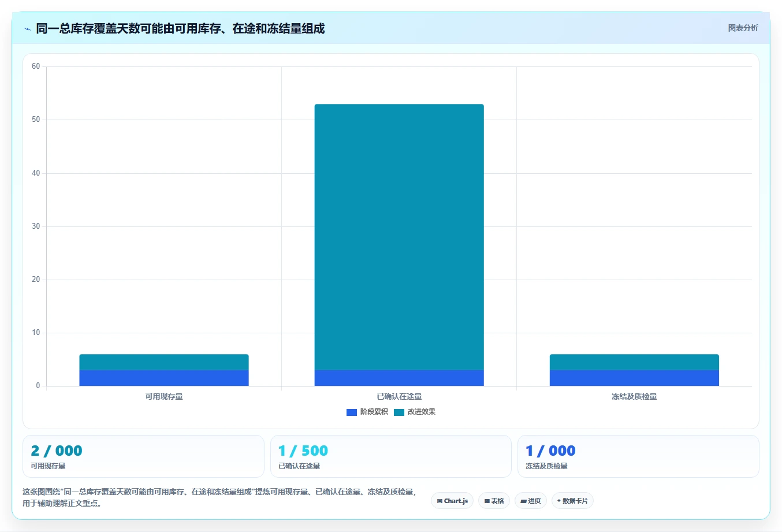Open the 1 / 500 已确认在途量 data card
The height and width of the screenshot is (532, 782).
point(391,456)
